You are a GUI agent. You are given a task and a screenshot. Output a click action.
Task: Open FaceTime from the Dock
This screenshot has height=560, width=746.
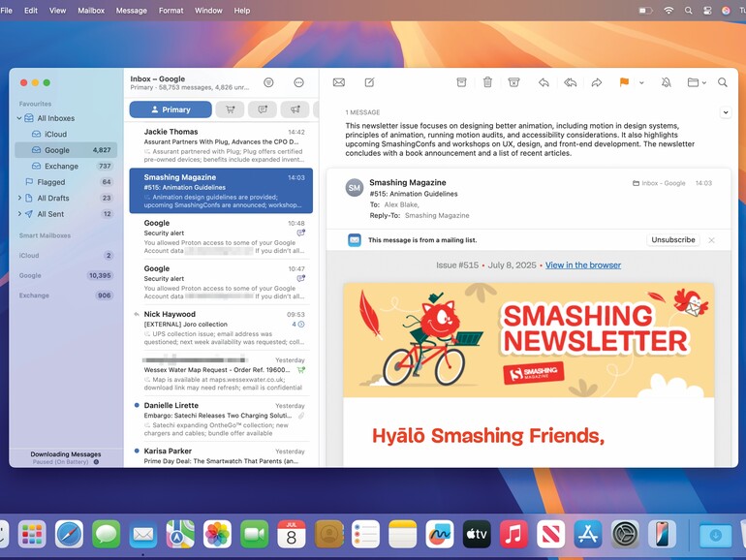point(255,534)
